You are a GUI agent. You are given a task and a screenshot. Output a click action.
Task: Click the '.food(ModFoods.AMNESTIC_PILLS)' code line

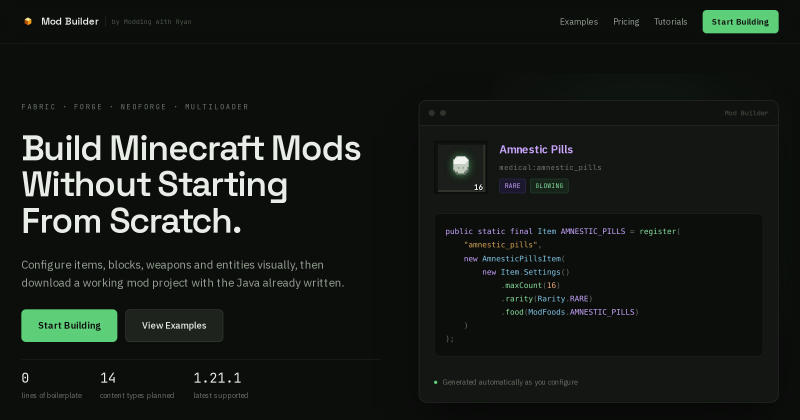pos(570,312)
